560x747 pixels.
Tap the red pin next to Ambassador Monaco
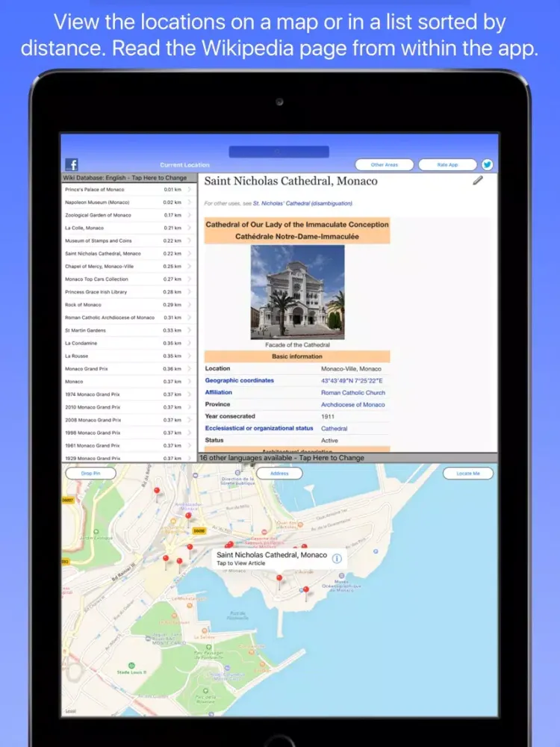[188, 516]
